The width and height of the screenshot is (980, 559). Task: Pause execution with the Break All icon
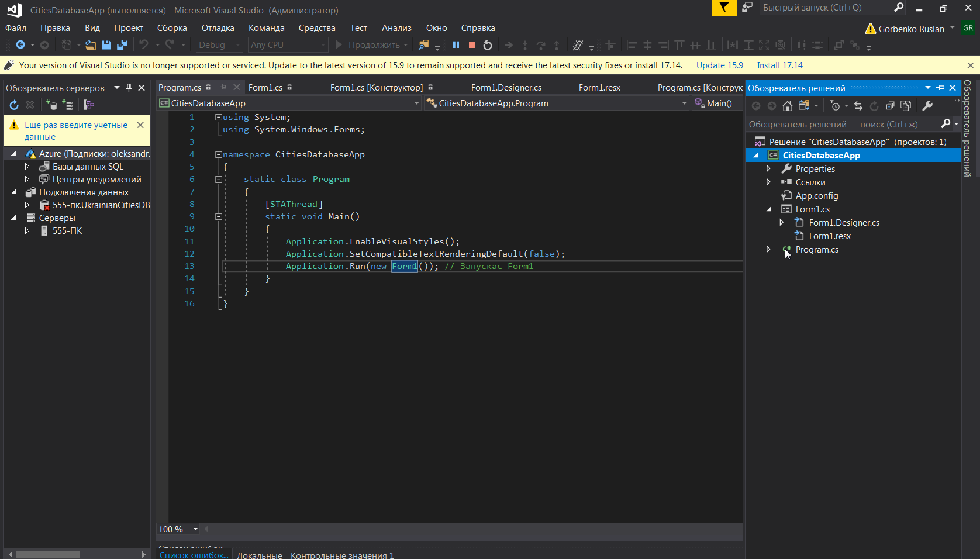(456, 45)
